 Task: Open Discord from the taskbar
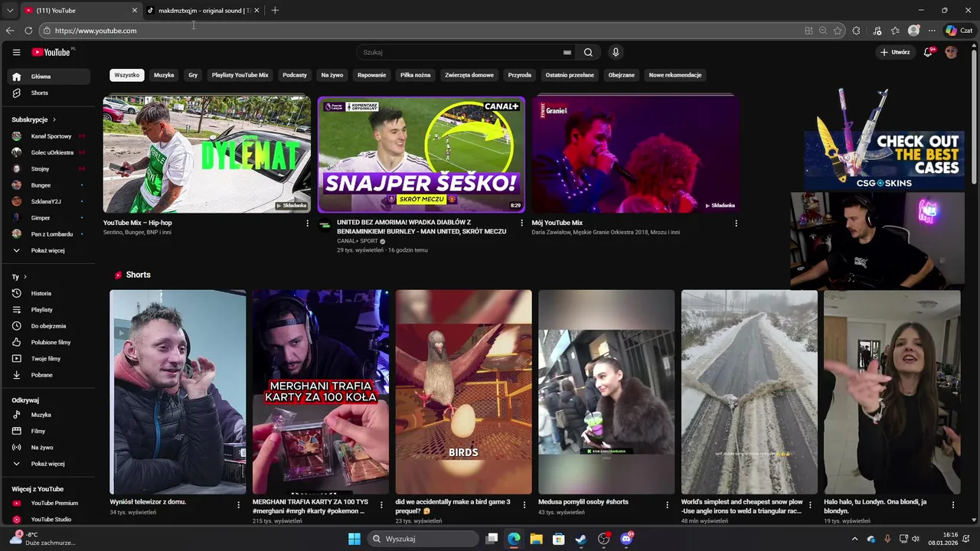coord(626,539)
